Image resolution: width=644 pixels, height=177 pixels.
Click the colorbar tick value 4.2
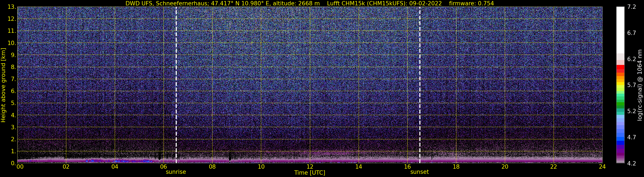(632, 163)
